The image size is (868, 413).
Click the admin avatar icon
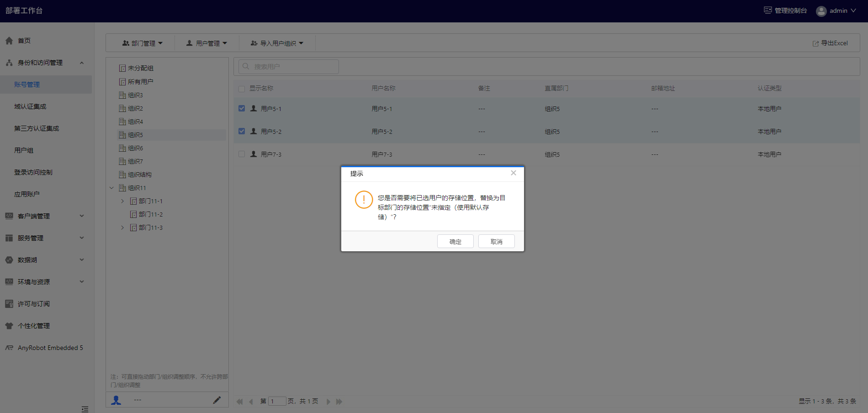tap(821, 11)
